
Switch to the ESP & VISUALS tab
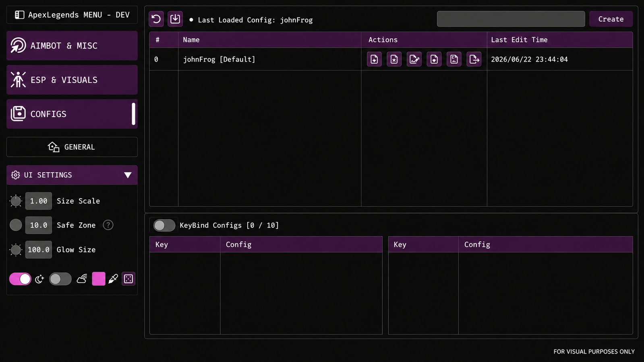point(72,80)
